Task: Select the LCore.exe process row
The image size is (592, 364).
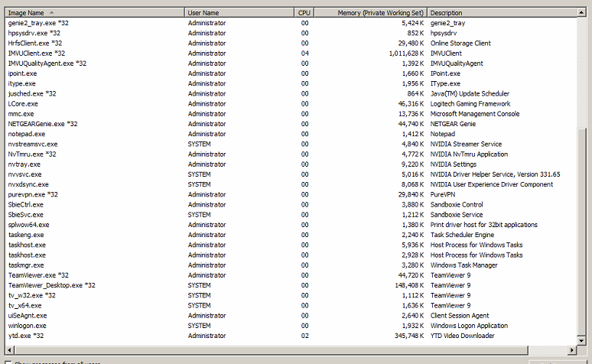Action: tap(291, 104)
